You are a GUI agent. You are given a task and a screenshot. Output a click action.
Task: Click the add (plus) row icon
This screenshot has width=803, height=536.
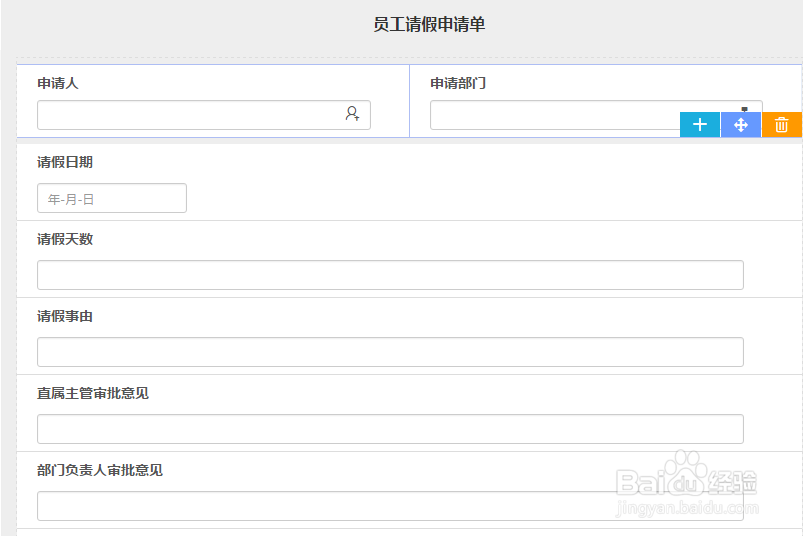click(700, 124)
